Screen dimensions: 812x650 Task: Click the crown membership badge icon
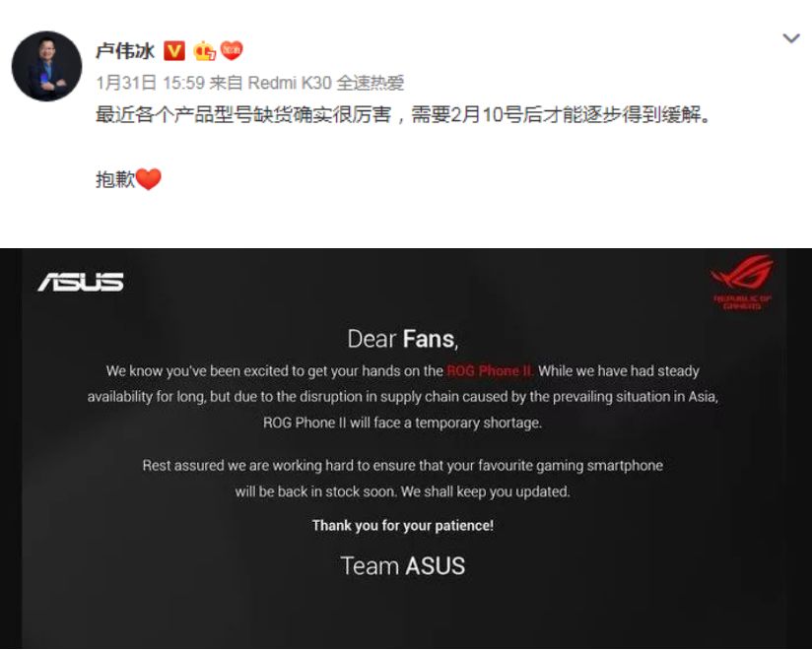pyautogui.click(x=204, y=50)
